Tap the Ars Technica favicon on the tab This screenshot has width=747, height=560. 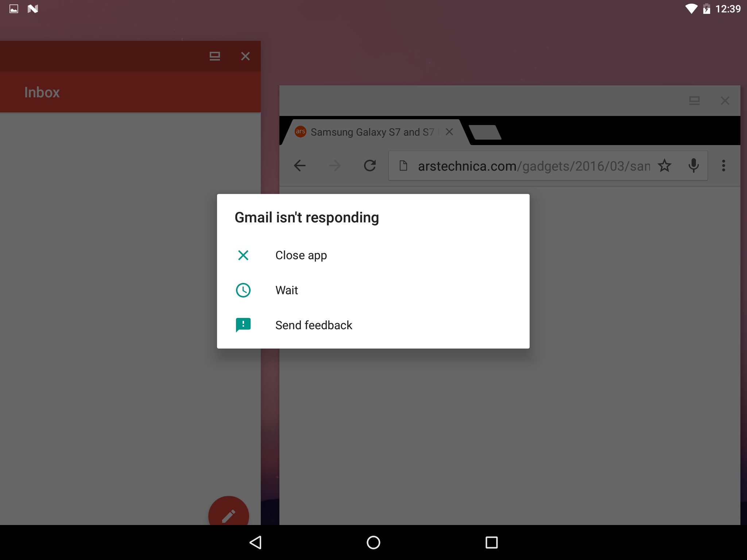click(x=301, y=132)
